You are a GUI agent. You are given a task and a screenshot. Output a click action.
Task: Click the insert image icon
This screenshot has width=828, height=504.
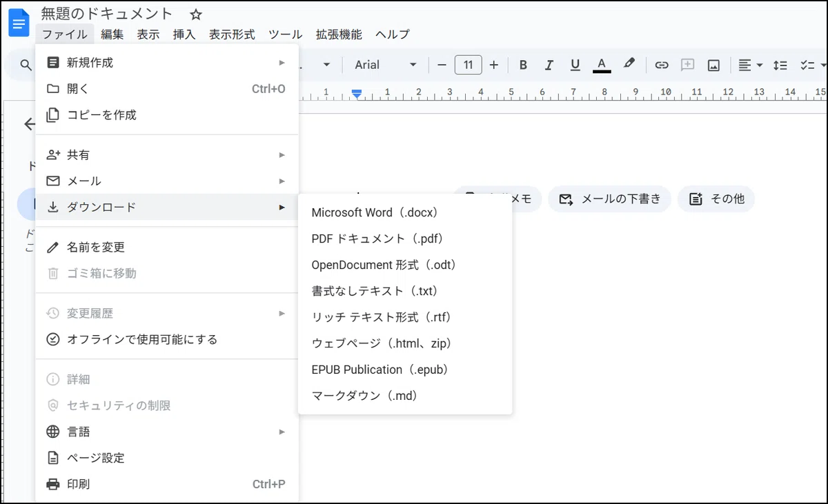coord(713,65)
